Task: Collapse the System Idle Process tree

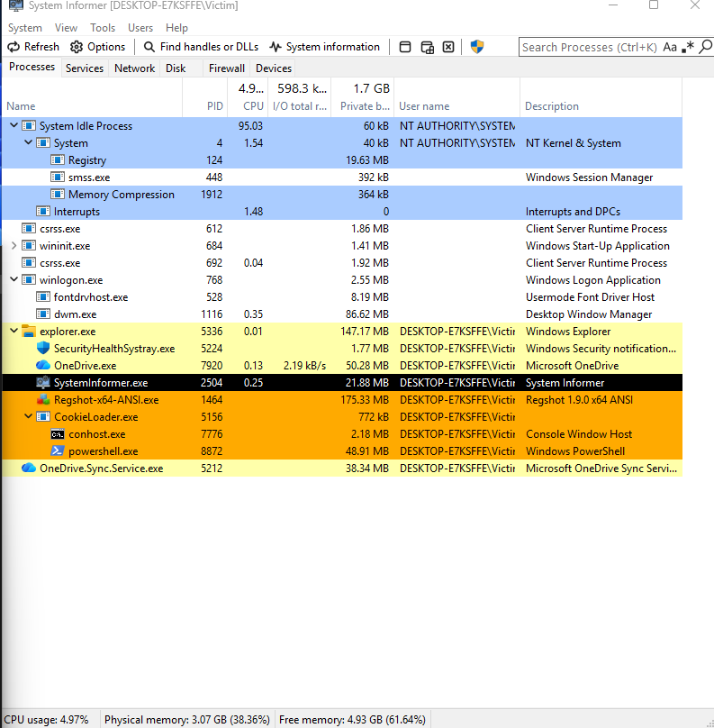Action: tap(14, 125)
